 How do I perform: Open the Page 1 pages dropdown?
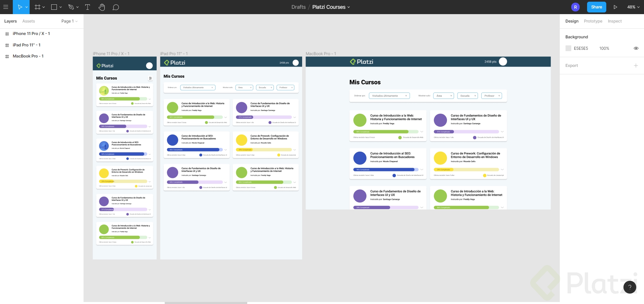tap(69, 21)
